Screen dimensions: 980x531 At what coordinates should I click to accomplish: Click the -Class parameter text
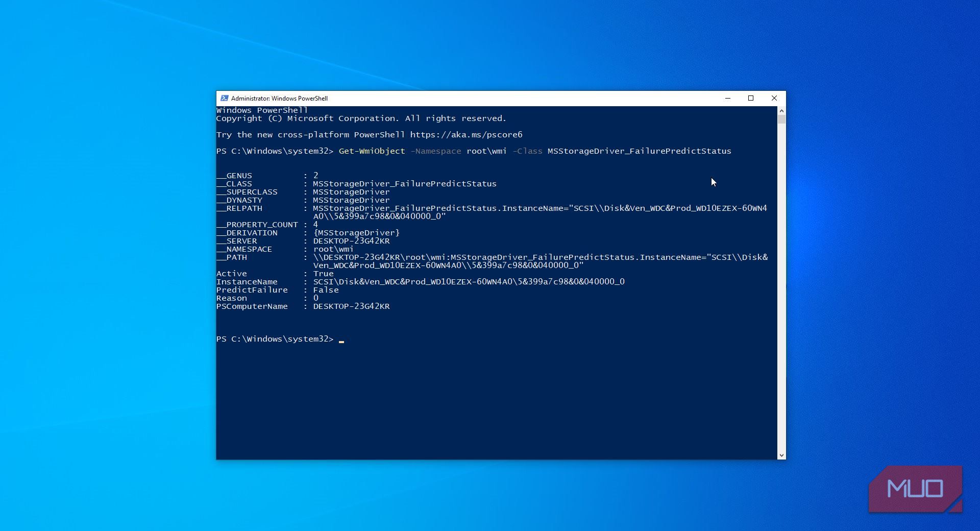tap(527, 151)
